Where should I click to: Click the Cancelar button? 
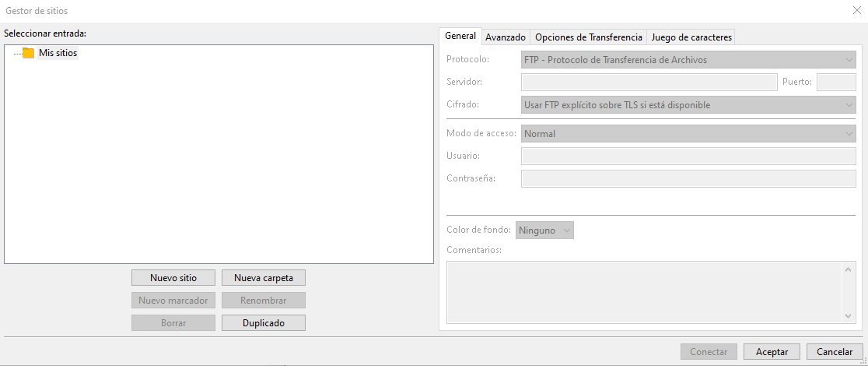click(835, 352)
